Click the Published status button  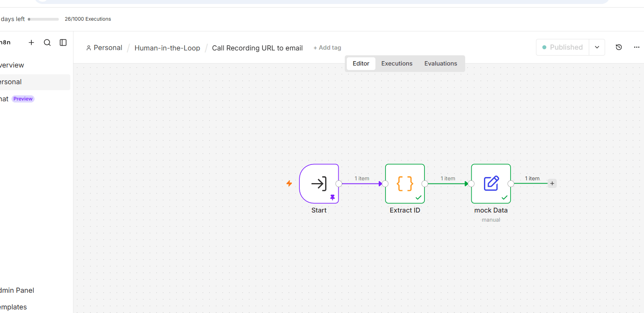pyautogui.click(x=563, y=47)
